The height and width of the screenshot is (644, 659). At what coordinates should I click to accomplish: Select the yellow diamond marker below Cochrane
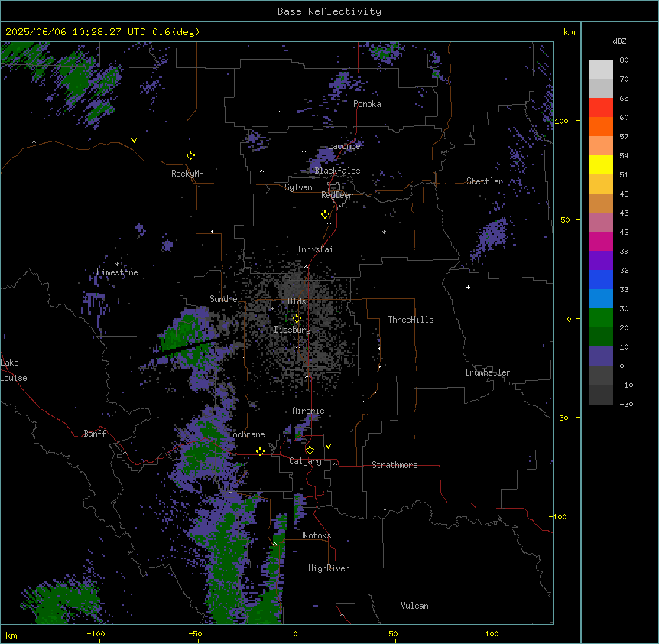[260, 451]
